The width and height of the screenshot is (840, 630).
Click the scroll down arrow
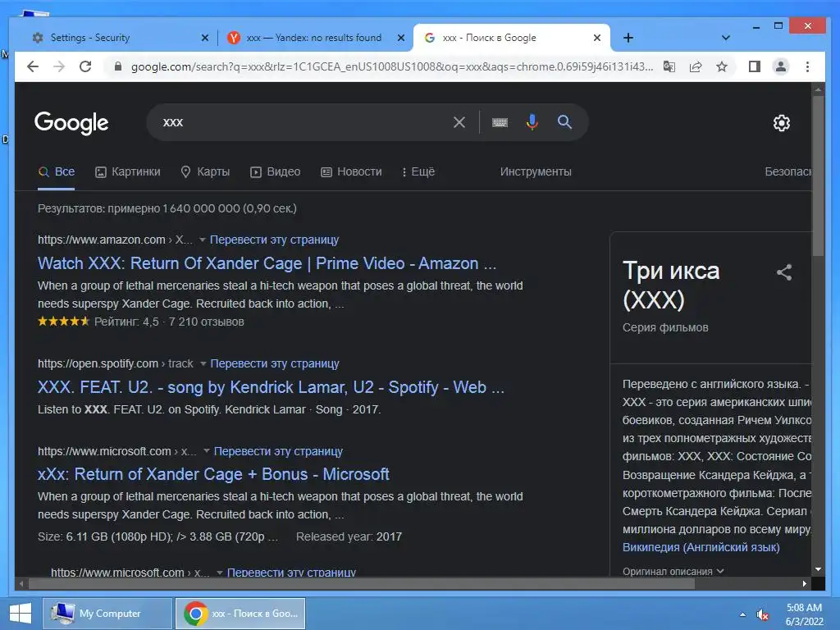click(818, 569)
